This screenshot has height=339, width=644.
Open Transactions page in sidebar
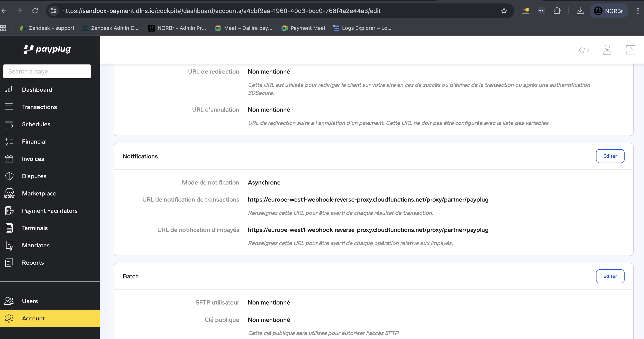39,107
